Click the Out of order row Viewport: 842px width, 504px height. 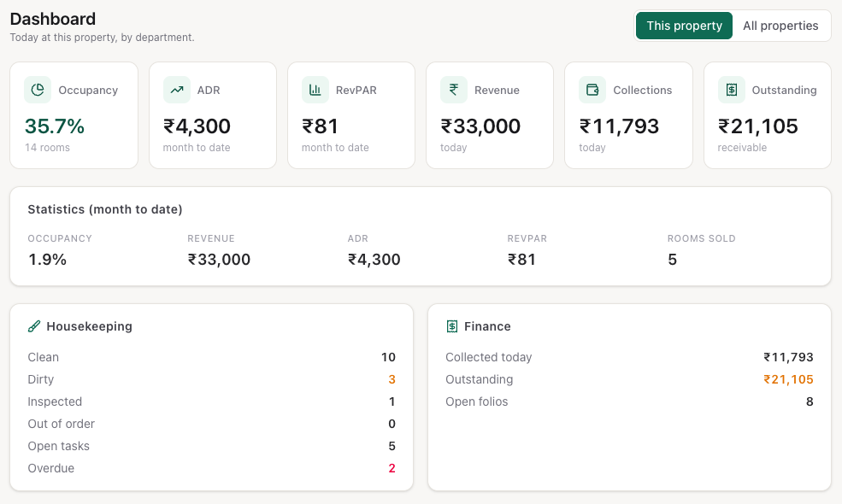[212, 424]
